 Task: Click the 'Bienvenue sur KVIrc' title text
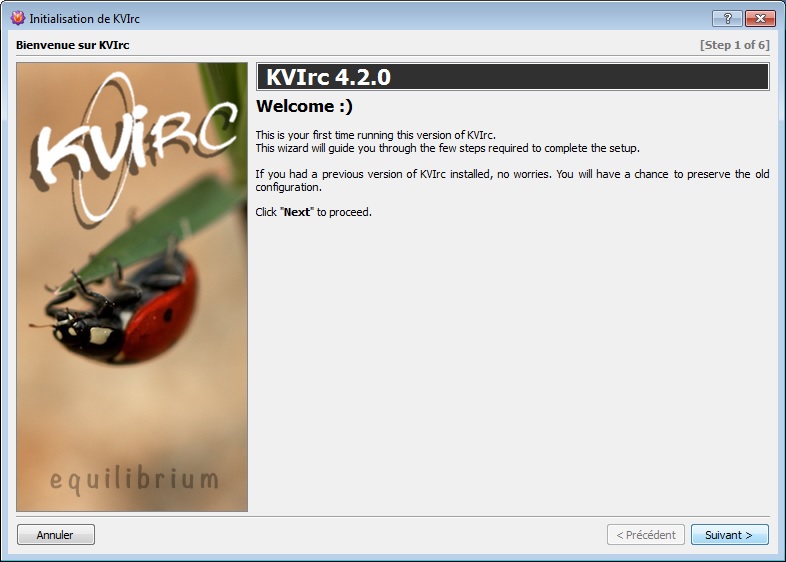point(73,45)
